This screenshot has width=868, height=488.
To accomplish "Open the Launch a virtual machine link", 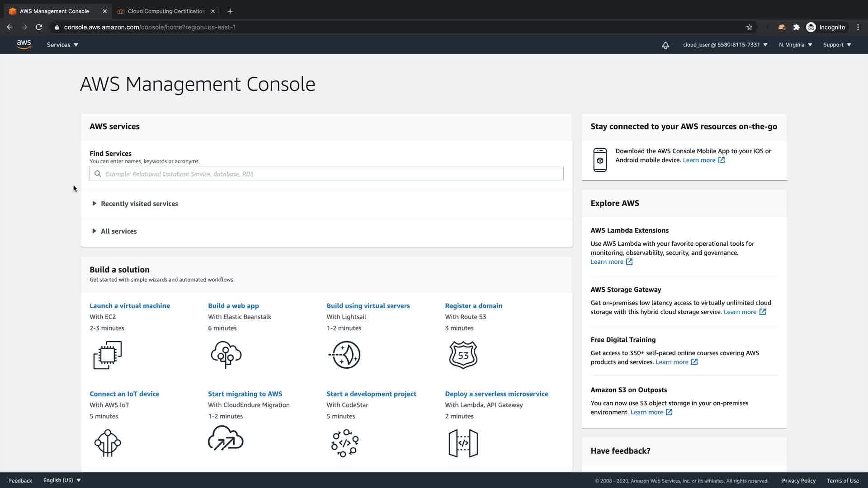I will coord(130,306).
